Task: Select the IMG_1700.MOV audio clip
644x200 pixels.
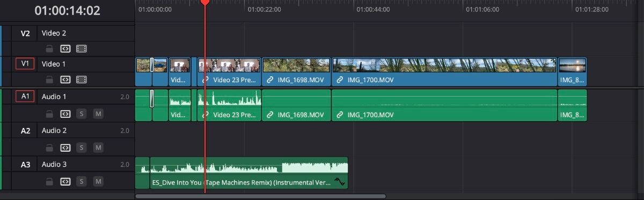Action: [444, 105]
